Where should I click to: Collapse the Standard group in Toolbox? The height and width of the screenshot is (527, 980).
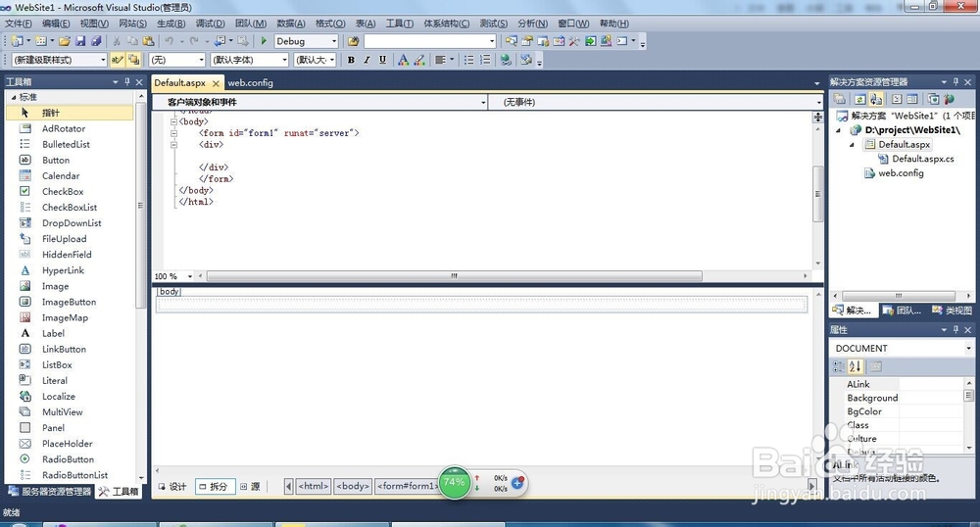pos(14,97)
